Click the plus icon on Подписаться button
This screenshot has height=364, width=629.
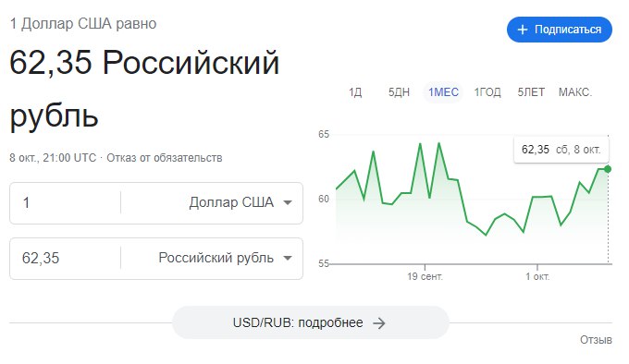tap(522, 30)
